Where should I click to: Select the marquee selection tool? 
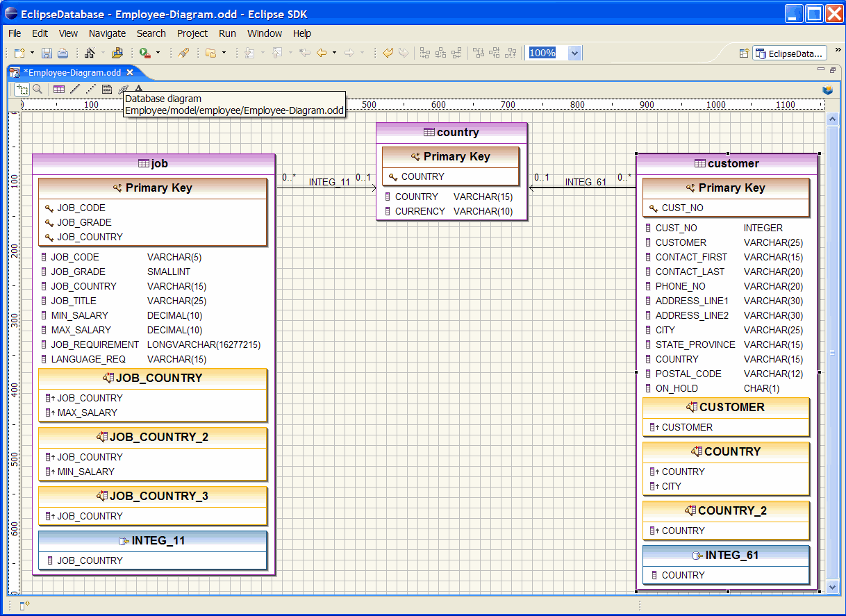point(22,89)
